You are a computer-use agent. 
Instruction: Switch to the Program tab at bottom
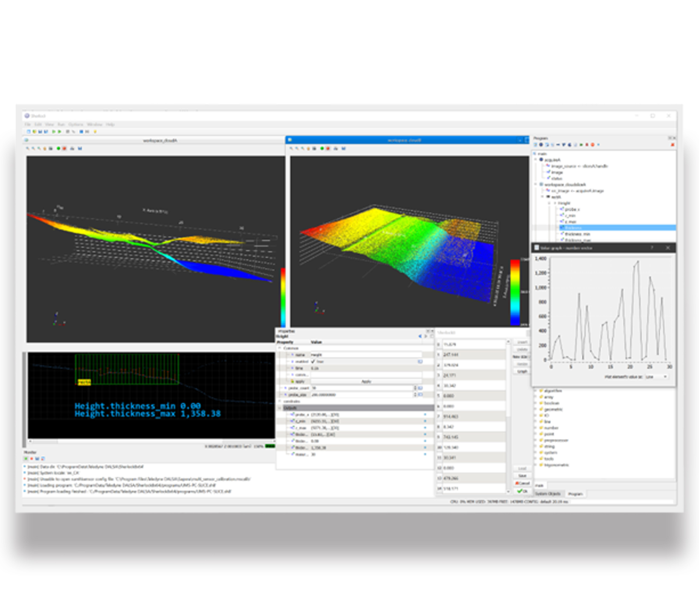point(575,494)
